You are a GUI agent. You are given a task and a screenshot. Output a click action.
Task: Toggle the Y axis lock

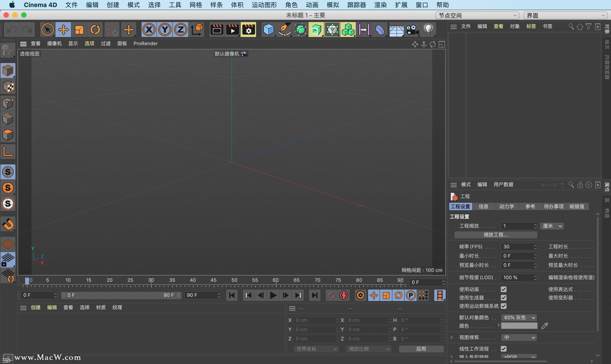[165, 30]
